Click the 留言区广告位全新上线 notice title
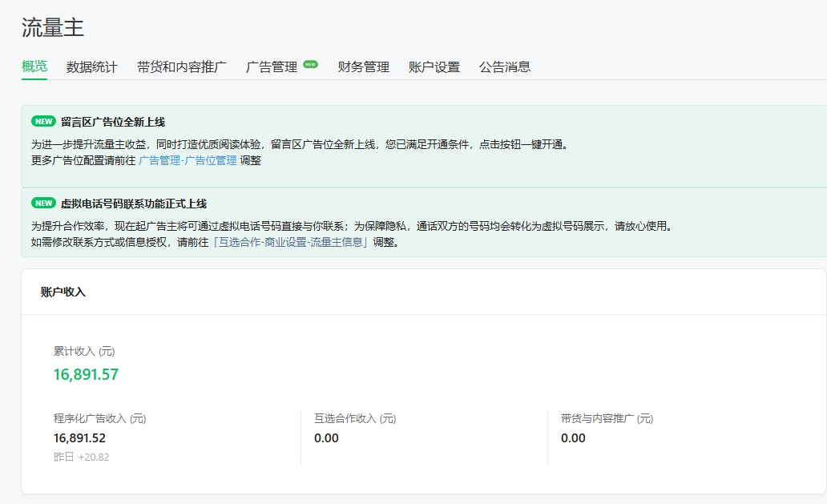Viewport: 827px width, 504px height. (x=113, y=122)
